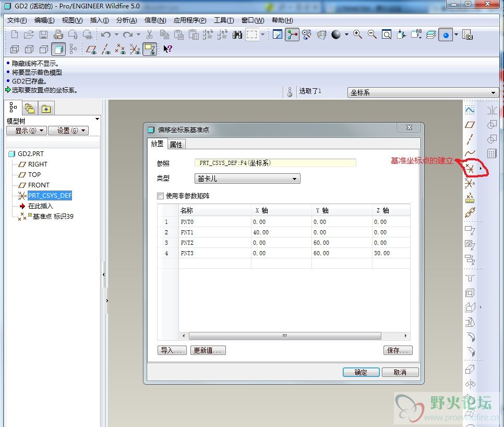The height and width of the screenshot is (427, 504).
Task: Enable 使用非参数矩阵 checkbox
Action: tap(160, 196)
